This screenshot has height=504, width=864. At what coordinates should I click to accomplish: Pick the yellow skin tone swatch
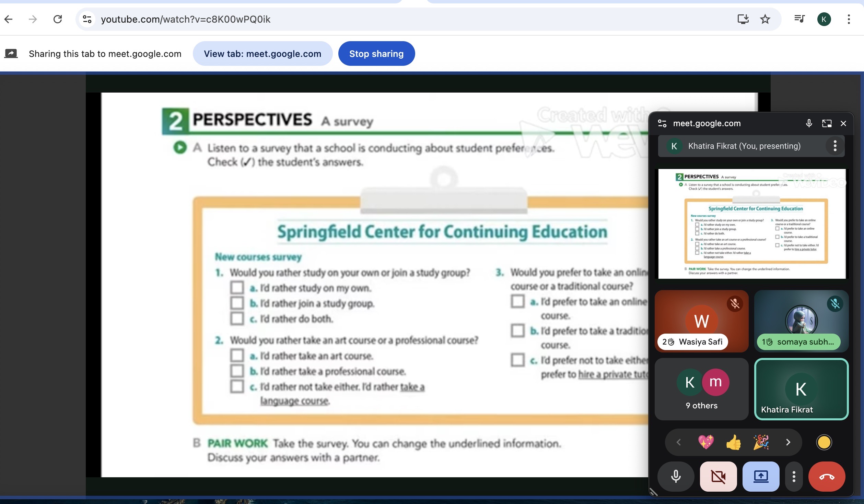824,442
